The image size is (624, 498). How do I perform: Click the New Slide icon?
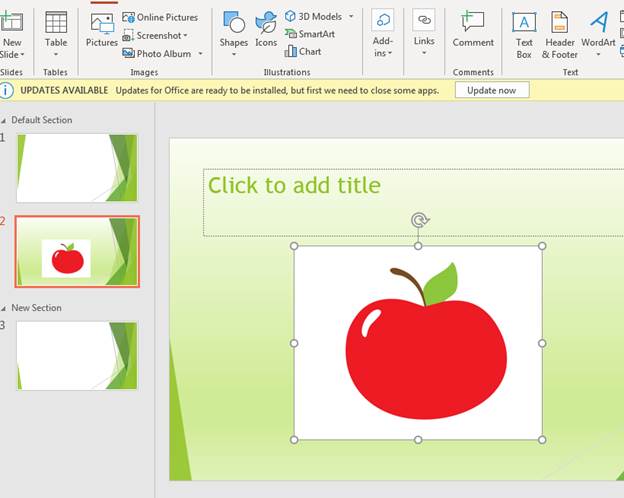(11, 21)
